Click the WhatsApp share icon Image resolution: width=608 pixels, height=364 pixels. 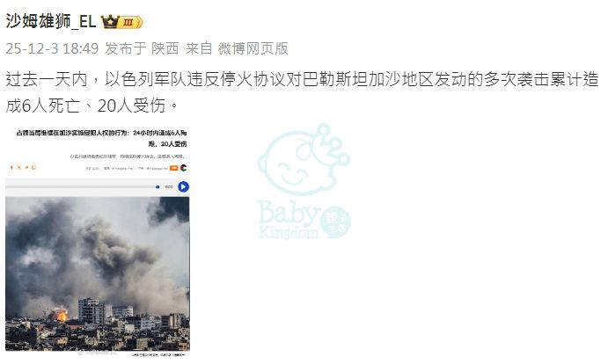click(x=34, y=167)
